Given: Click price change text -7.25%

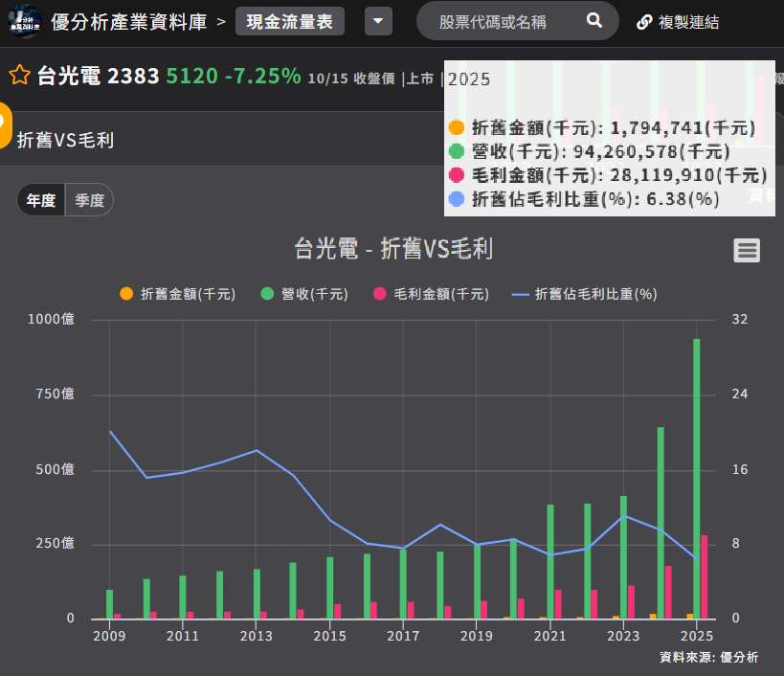Looking at the screenshot, I should point(263,76).
